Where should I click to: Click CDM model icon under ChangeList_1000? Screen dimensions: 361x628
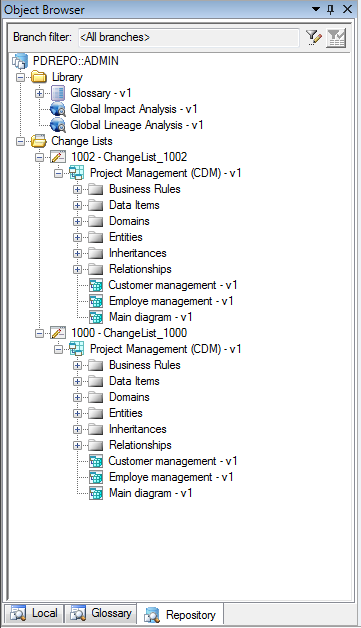tap(77, 349)
